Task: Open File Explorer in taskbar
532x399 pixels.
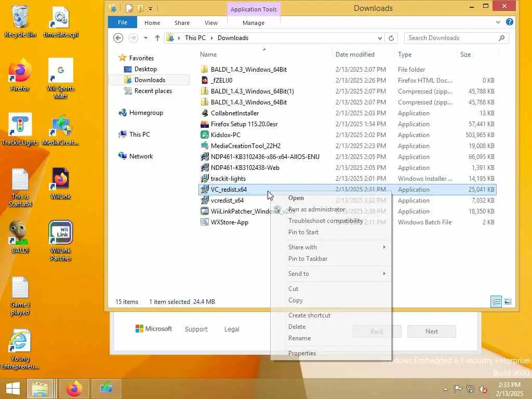Action: pyautogui.click(x=40, y=389)
